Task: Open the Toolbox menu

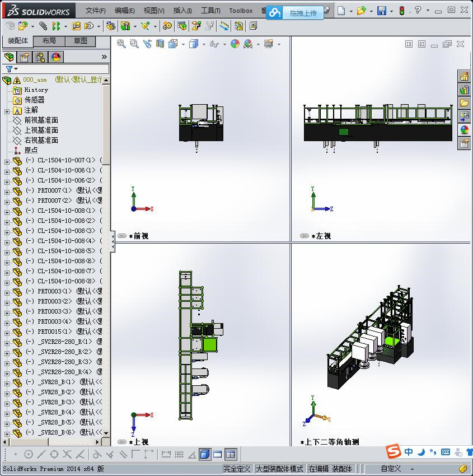Action: tap(241, 11)
